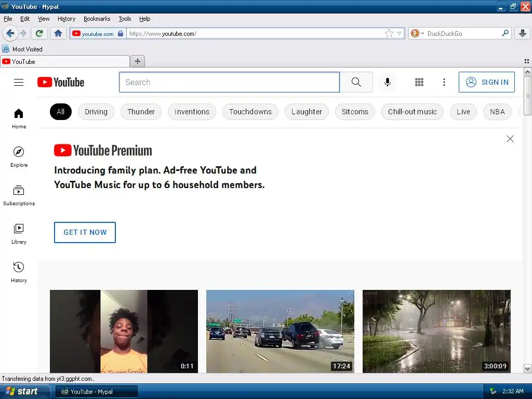The width and height of the screenshot is (532, 399).
Task: Expand the address bar history dropdown arrow
Action: click(400, 33)
